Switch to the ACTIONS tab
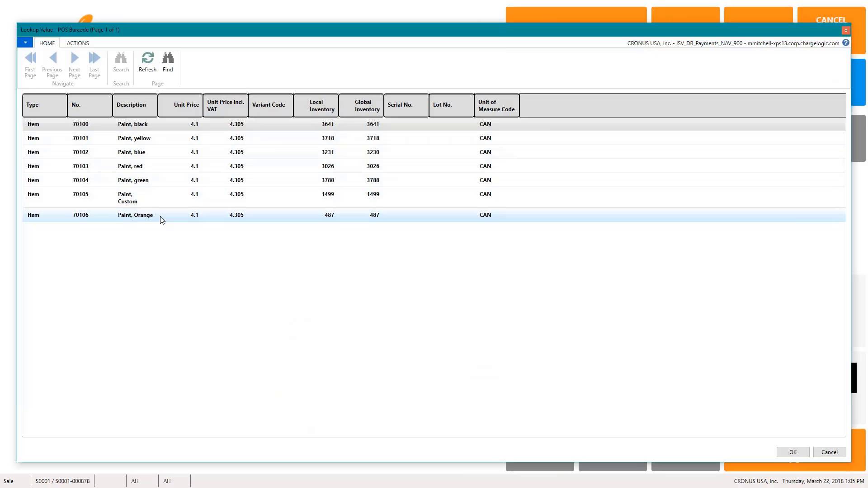This screenshot has height=488, width=868. coord(77,43)
